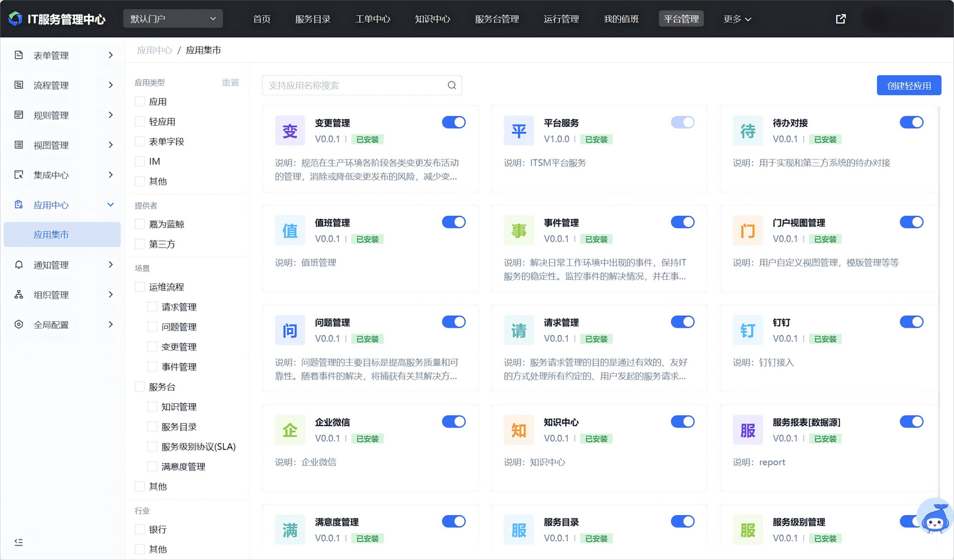Open 服务目录 top menu

coord(313,19)
